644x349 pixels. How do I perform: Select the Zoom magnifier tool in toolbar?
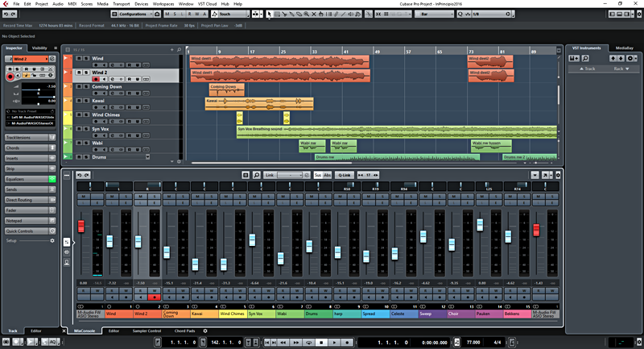click(307, 14)
